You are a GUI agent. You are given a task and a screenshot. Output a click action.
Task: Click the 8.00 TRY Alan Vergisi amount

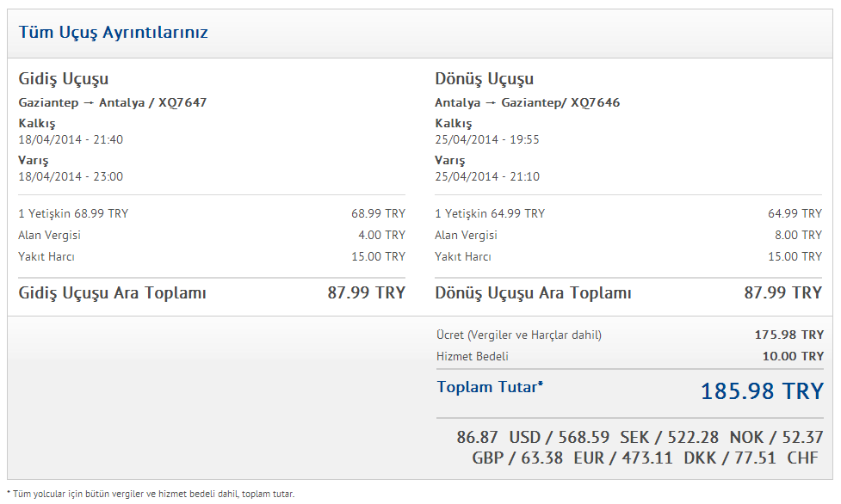point(798,235)
